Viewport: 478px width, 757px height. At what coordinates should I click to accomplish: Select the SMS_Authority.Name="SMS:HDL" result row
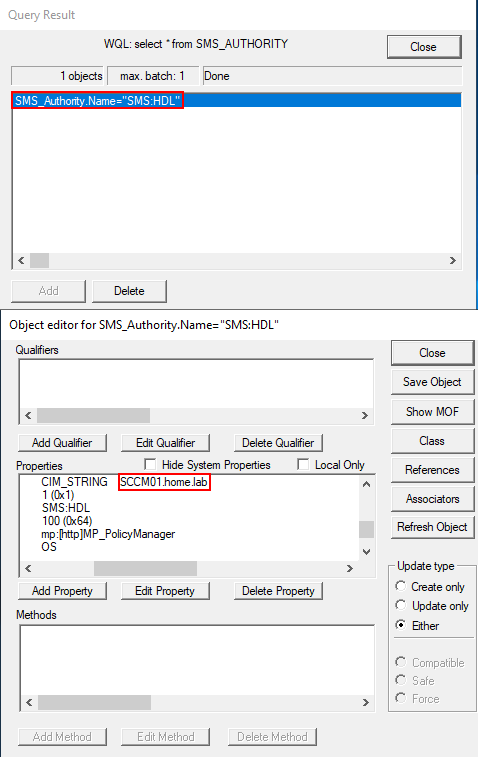pos(237,100)
